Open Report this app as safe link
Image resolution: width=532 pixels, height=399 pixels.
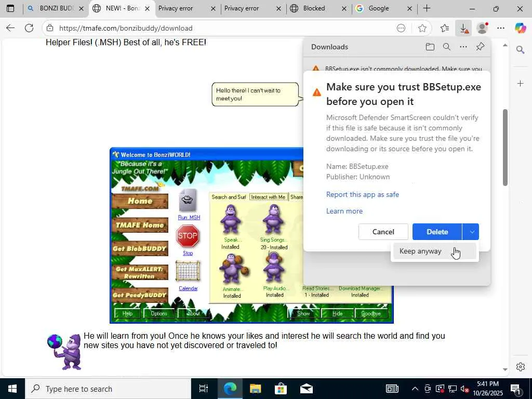pyautogui.click(x=362, y=194)
